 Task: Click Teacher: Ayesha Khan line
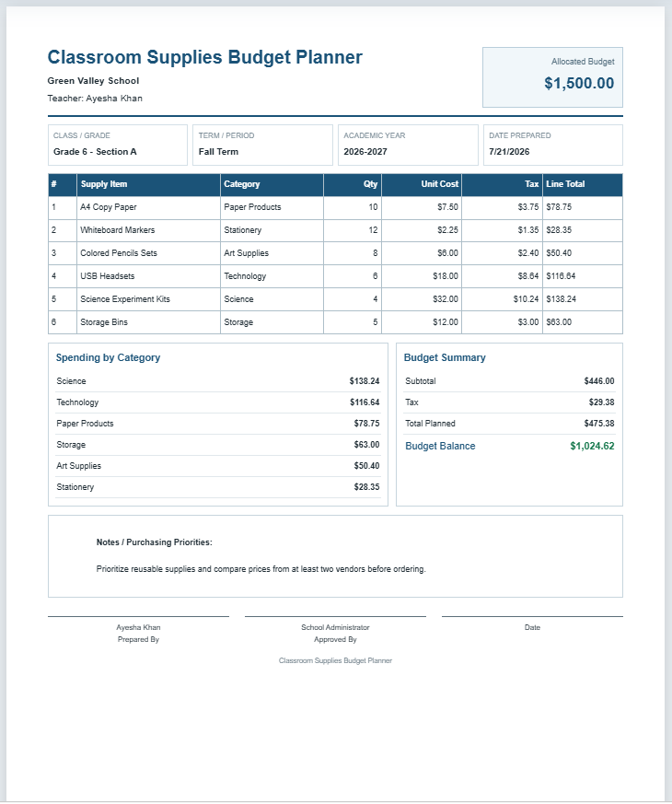[x=95, y=99]
